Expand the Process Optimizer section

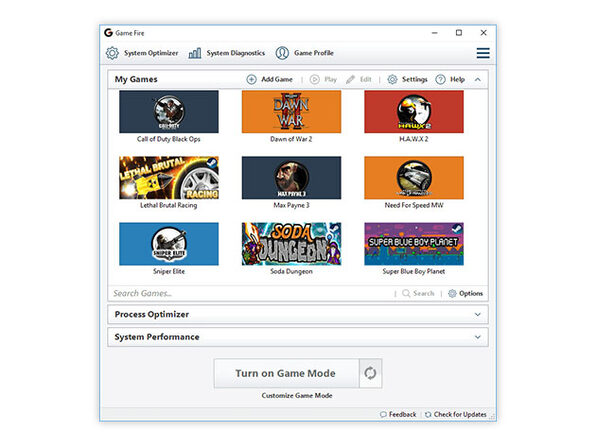[x=478, y=314]
